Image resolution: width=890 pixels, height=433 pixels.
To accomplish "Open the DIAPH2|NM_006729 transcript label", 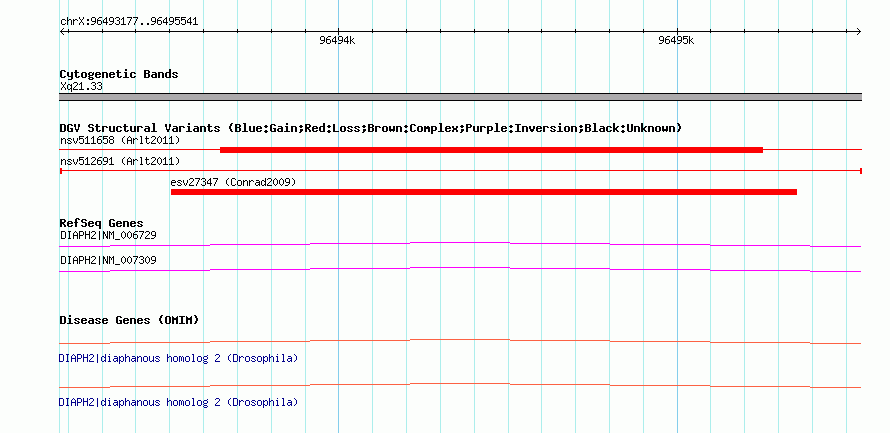I will [x=108, y=235].
